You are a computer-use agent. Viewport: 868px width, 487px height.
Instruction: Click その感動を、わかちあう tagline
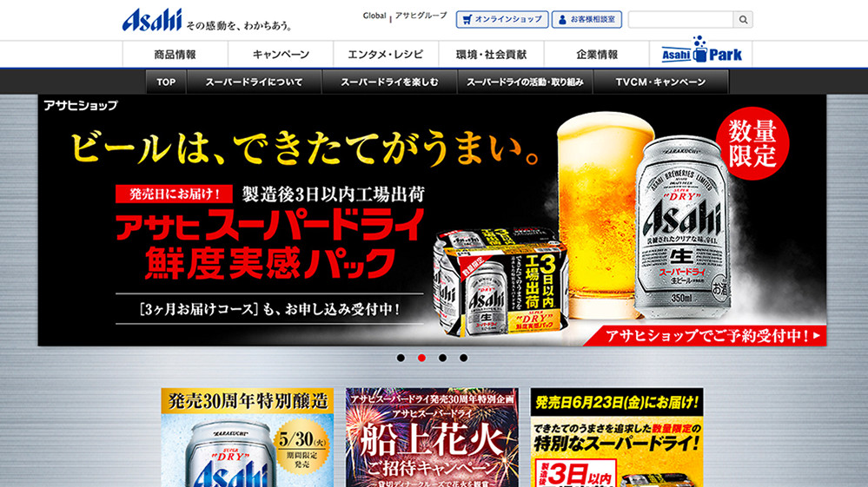tap(239, 25)
